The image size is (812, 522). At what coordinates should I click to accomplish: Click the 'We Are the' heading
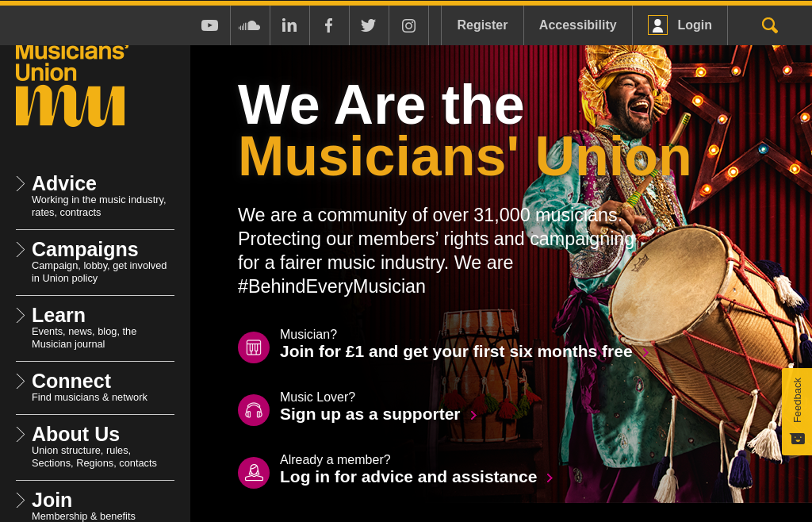point(381,106)
